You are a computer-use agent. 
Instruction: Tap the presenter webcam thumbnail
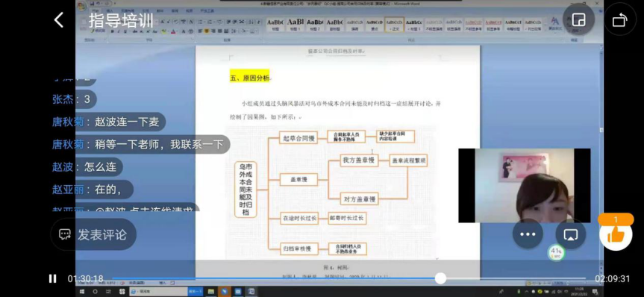(x=524, y=186)
